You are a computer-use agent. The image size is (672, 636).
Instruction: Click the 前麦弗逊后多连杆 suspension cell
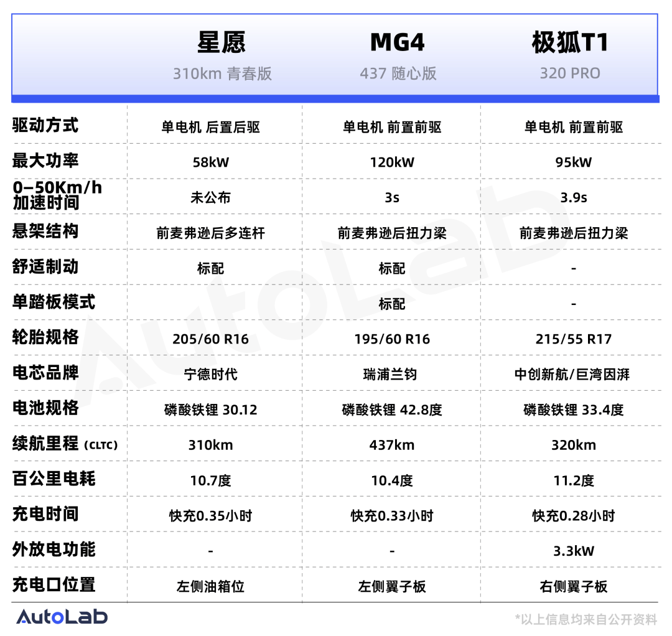210,233
